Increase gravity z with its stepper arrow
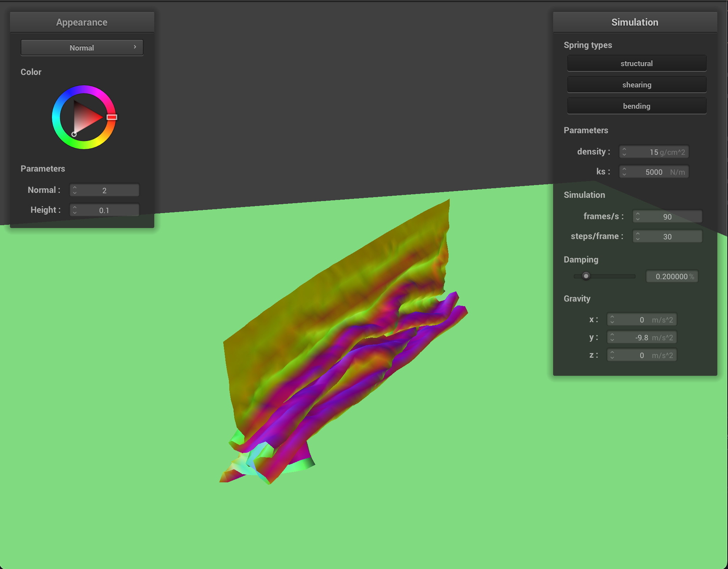The height and width of the screenshot is (569, 728). (x=612, y=353)
